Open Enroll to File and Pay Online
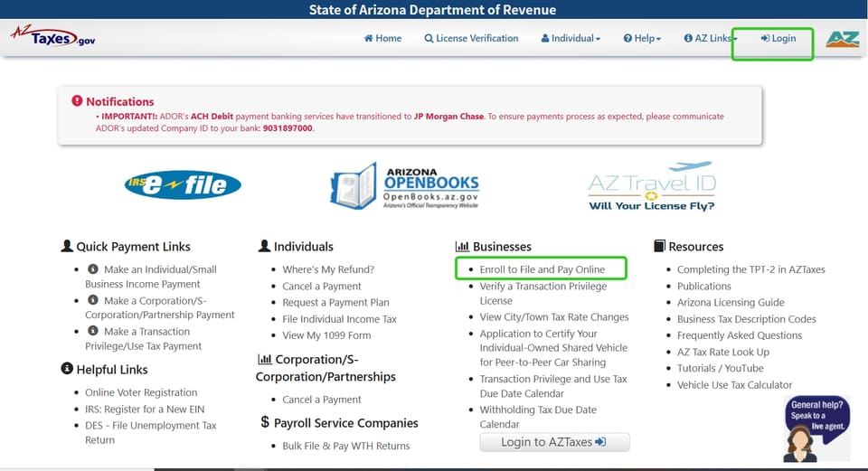The width and height of the screenshot is (868, 471). [542, 269]
